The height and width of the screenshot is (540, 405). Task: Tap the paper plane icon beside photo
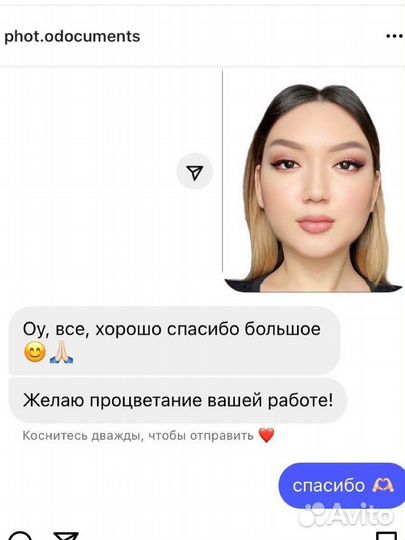coord(195,171)
